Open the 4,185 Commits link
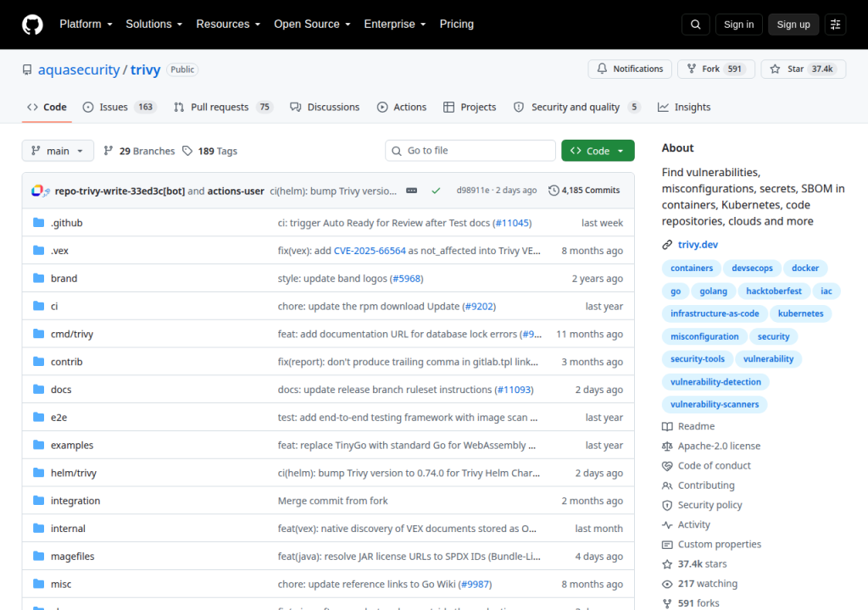Viewport: 868px width, 610px height. point(584,191)
